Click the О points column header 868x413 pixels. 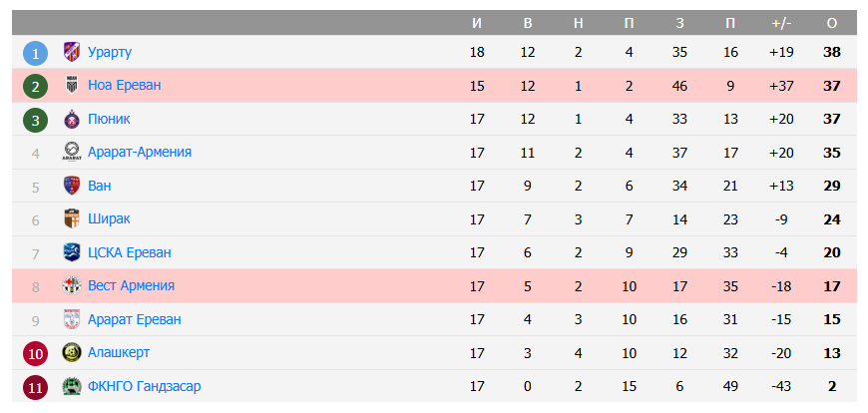(832, 22)
